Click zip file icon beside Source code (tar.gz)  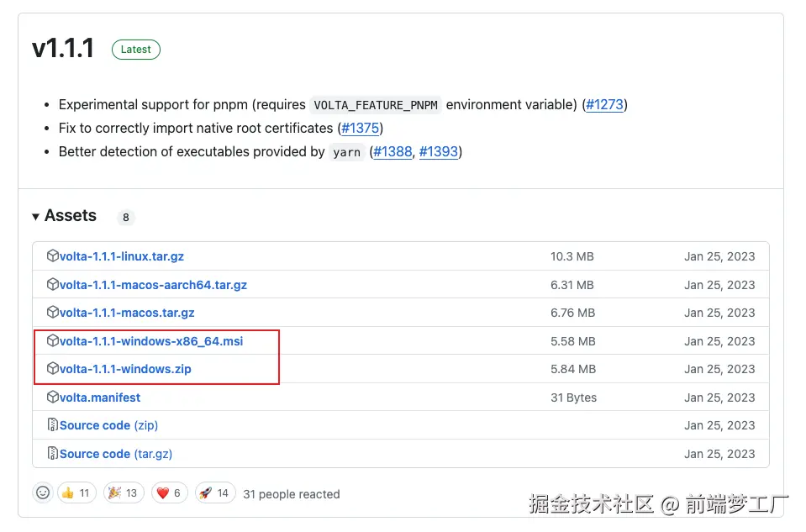click(52, 453)
